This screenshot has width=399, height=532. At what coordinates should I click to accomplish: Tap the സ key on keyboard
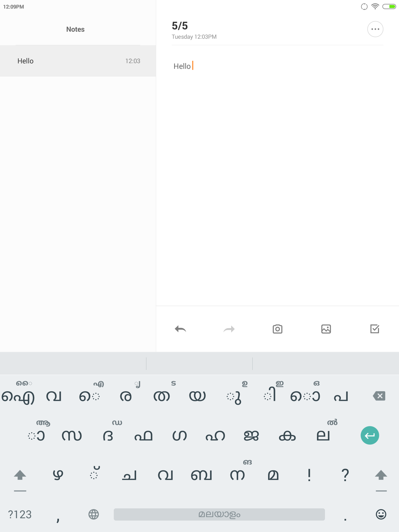[72, 435]
